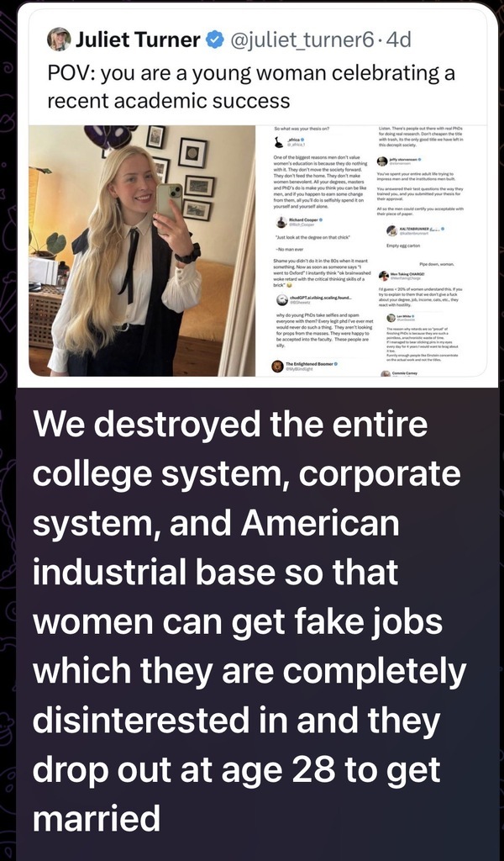Screen dimensions: 504x861
Task: Click the 'POV: you are a young woman' post text
Action: pyautogui.click(x=251, y=87)
